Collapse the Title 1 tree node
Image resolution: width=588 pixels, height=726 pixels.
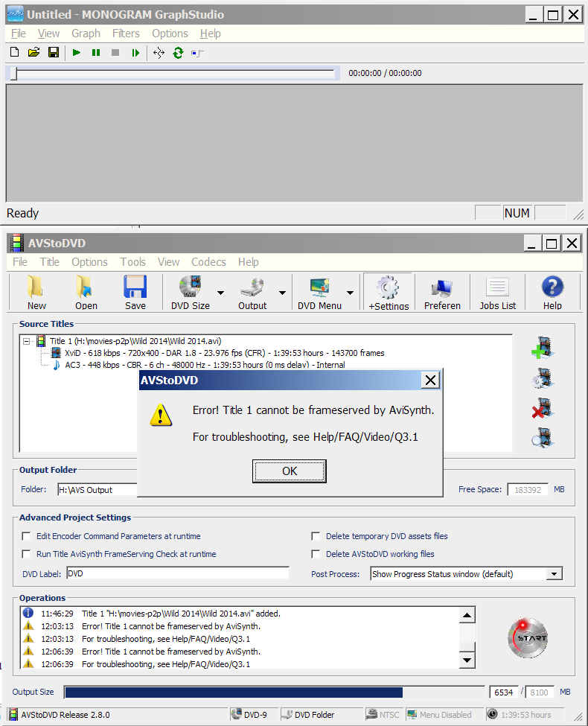[26, 341]
